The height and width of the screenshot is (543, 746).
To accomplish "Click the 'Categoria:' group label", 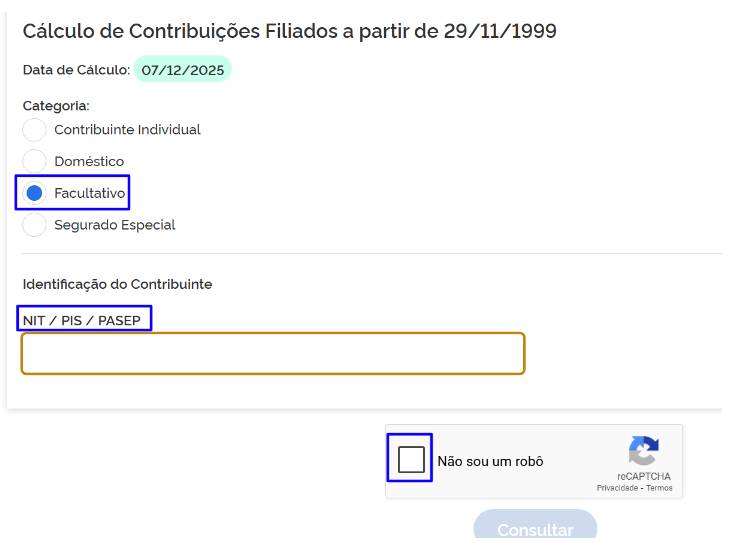I will [56, 105].
